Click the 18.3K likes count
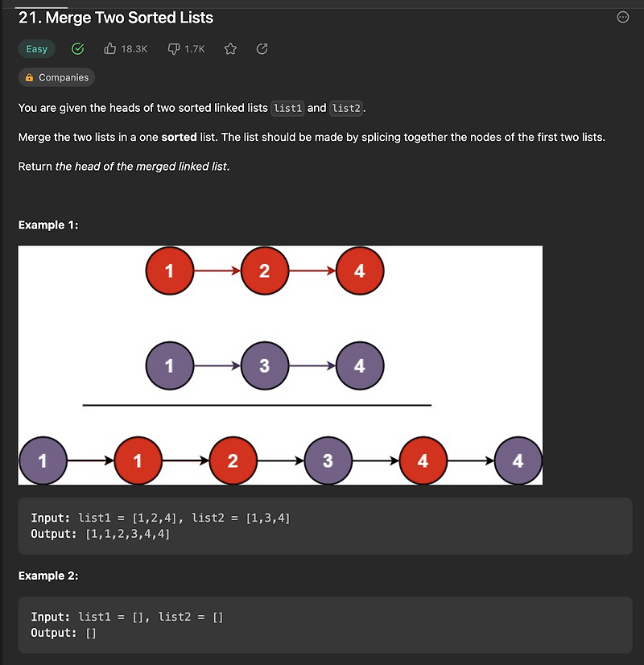The width and height of the screenshot is (644, 665). [x=134, y=49]
